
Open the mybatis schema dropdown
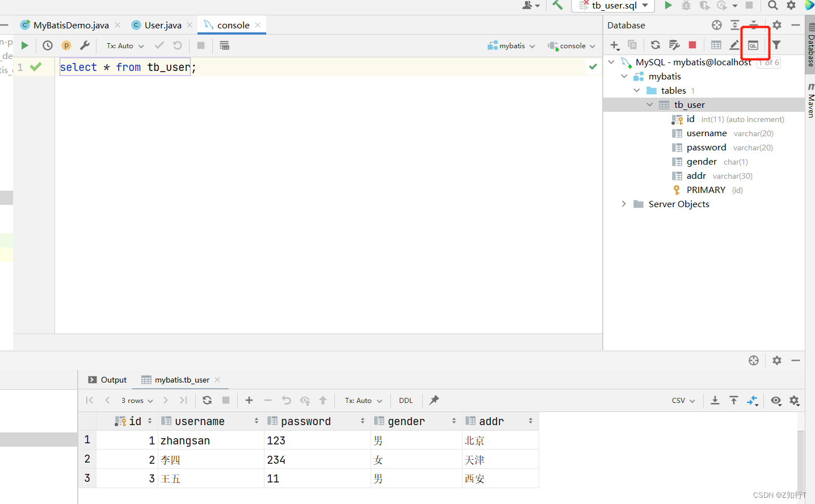pyautogui.click(x=511, y=45)
